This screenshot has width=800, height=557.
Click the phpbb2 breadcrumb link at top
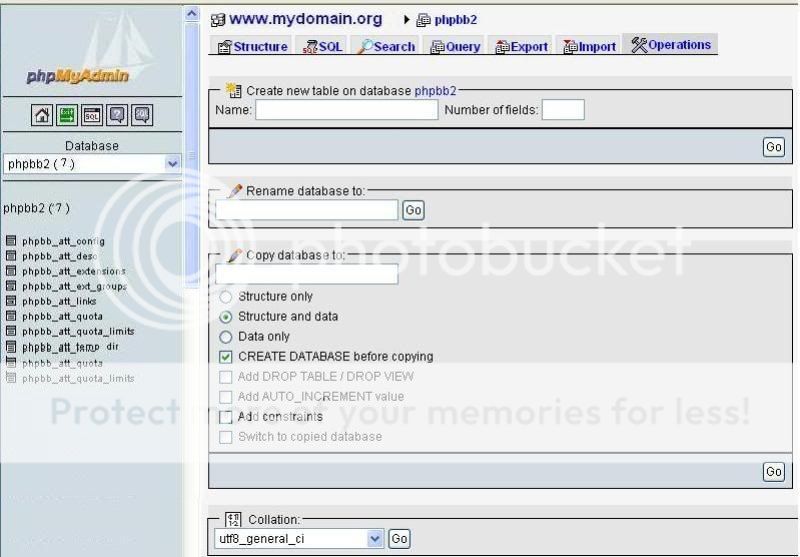coord(455,20)
